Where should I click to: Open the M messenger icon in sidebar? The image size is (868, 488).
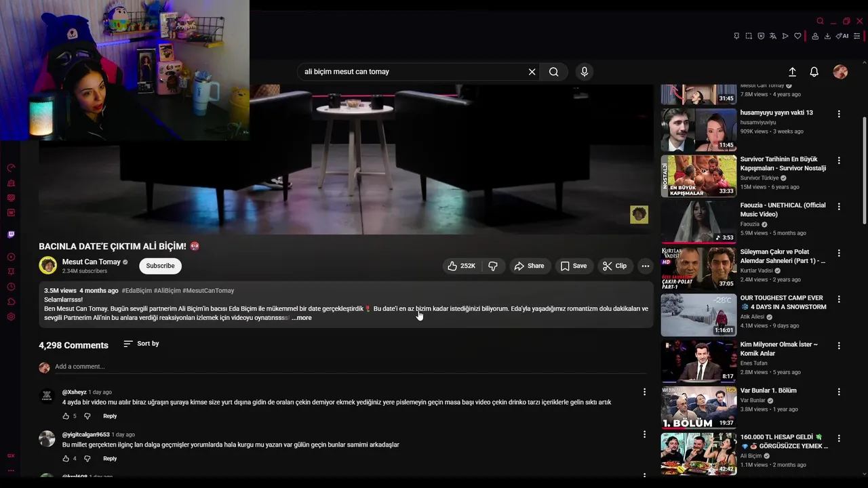(11, 213)
